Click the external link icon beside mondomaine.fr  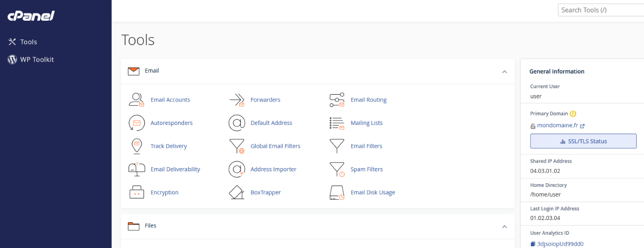[582, 126]
